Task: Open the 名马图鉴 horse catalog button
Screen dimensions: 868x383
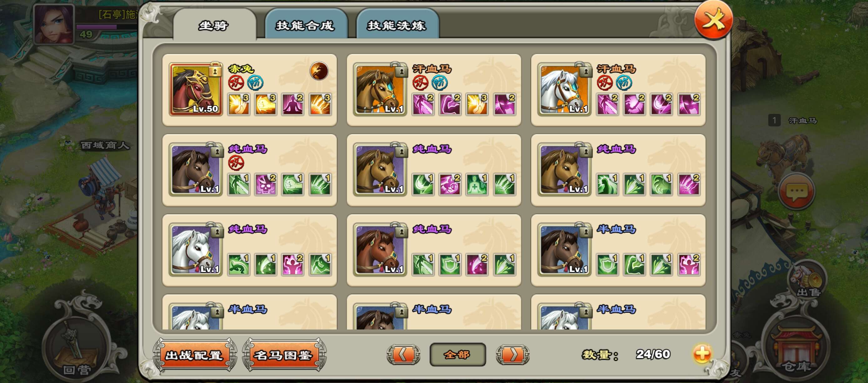Action: click(284, 355)
